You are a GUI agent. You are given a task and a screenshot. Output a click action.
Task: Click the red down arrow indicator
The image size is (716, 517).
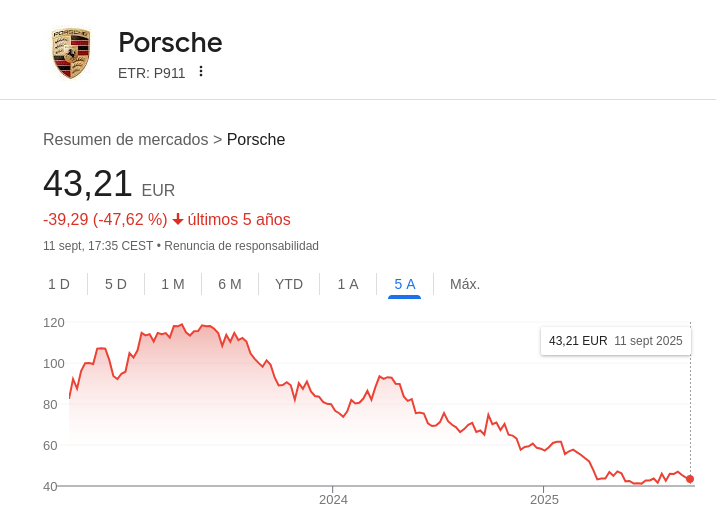(x=178, y=219)
